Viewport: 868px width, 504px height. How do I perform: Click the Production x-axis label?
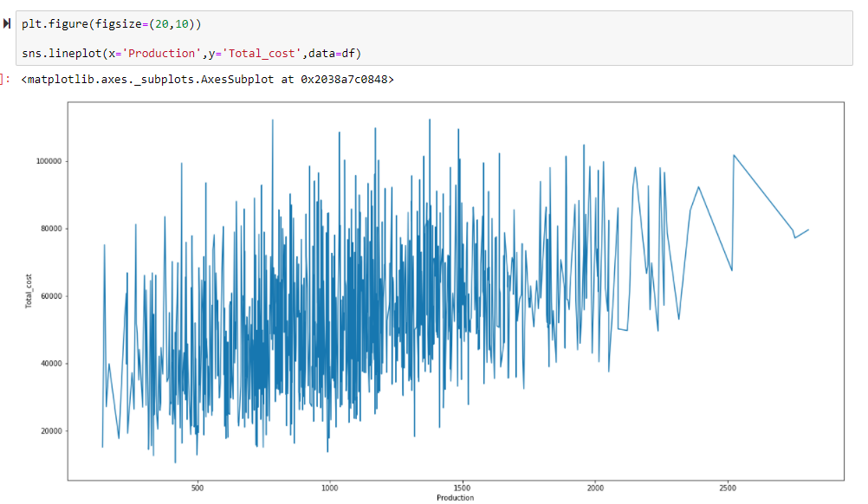click(455, 498)
